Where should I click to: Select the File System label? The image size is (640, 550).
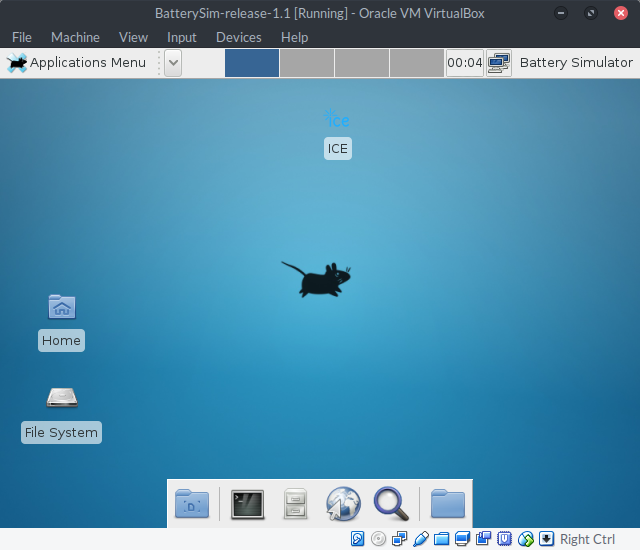(61, 432)
